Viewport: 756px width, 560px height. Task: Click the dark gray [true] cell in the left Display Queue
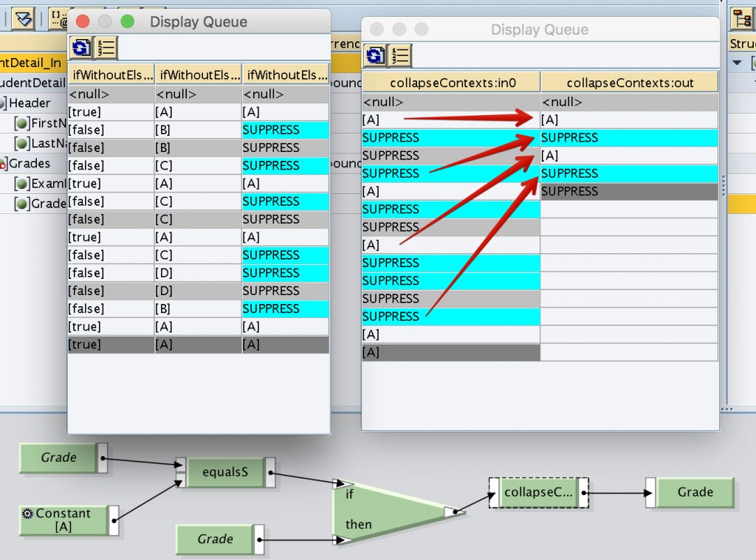coord(111,345)
